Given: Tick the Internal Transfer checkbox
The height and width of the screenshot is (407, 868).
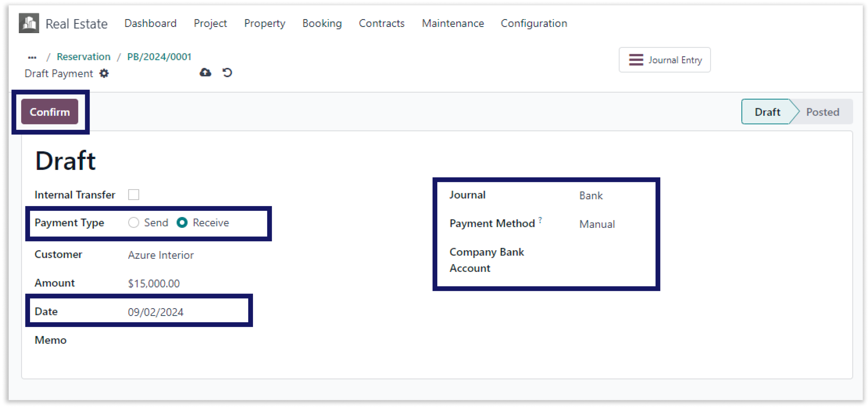Looking at the screenshot, I should coord(133,194).
